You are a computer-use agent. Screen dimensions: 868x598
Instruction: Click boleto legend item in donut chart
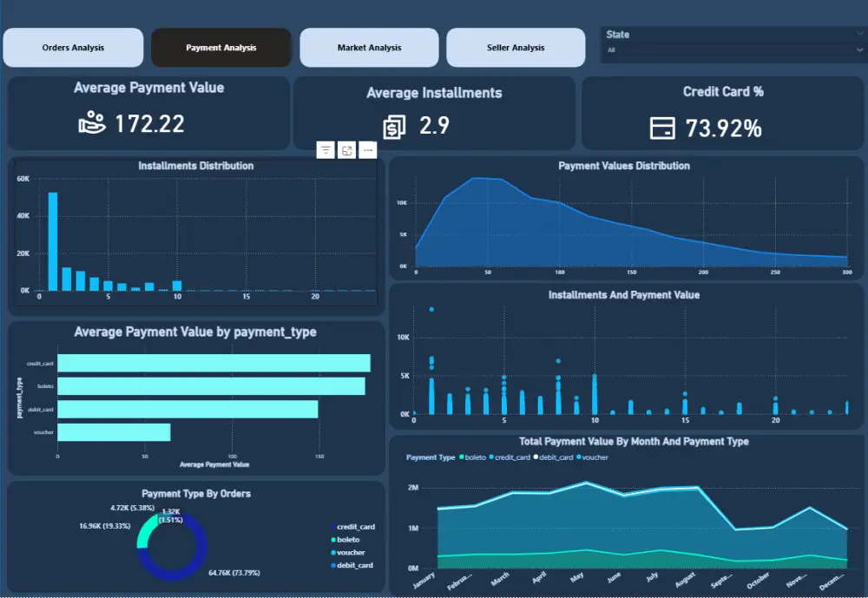click(x=345, y=539)
